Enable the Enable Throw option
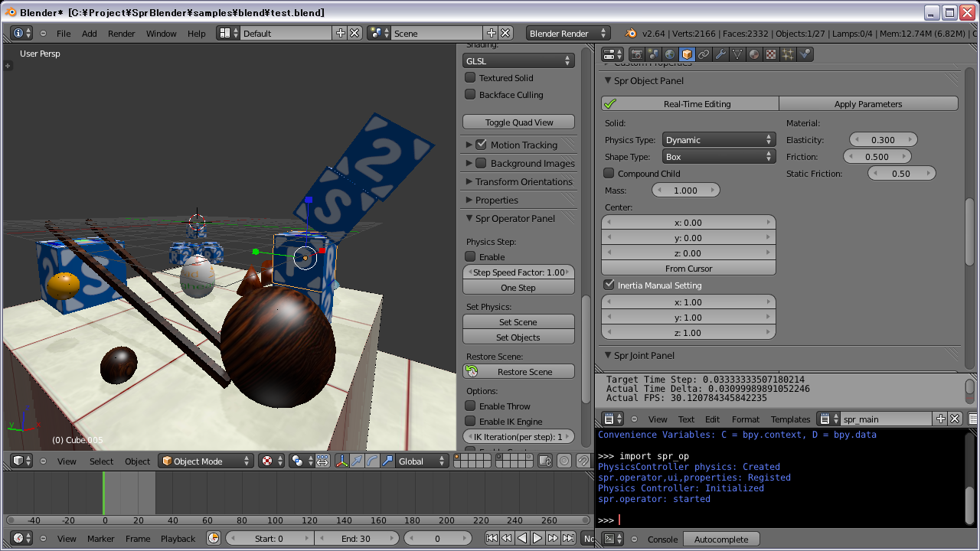The height and width of the screenshot is (551, 980). [x=470, y=406]
